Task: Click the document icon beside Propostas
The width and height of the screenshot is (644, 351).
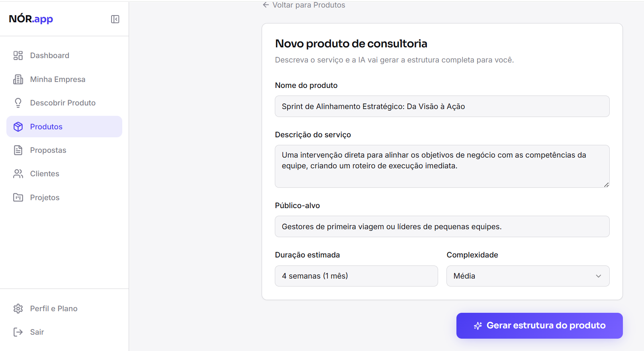Action: (x=18, y=150)
